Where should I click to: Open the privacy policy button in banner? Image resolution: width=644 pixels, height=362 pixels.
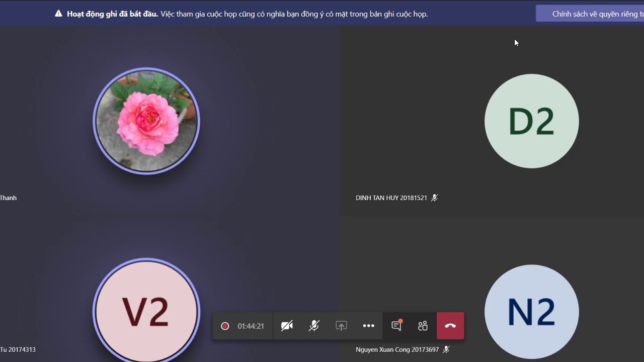(590, 14)
